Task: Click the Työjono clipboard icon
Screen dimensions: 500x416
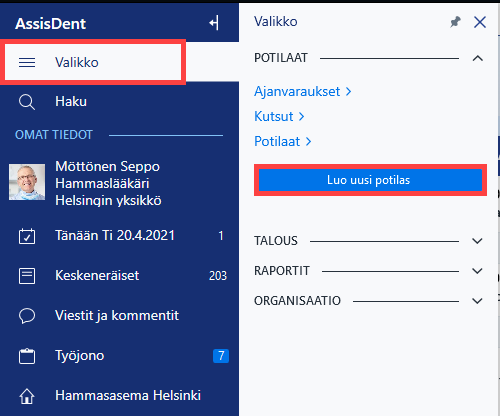Action: pos(27,356)
